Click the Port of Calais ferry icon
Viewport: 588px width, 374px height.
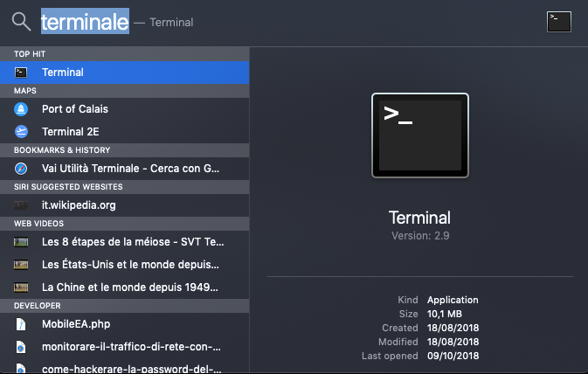pyautogui.click(x=21, y=109)
